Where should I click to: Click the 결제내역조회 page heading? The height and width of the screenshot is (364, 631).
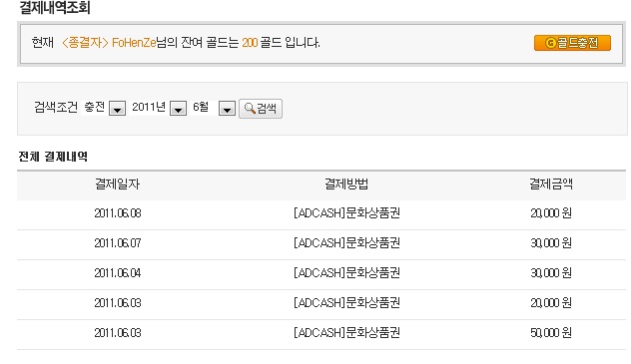tap(55, 8)
